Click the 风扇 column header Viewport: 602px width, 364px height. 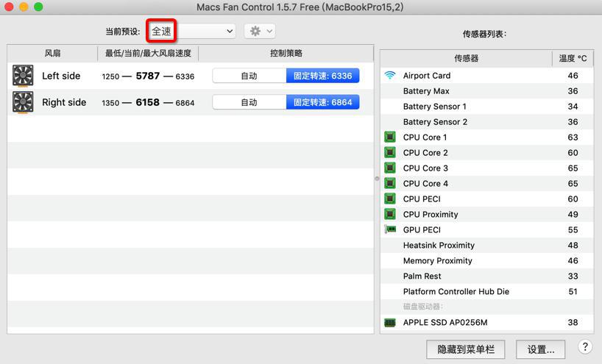52,54
